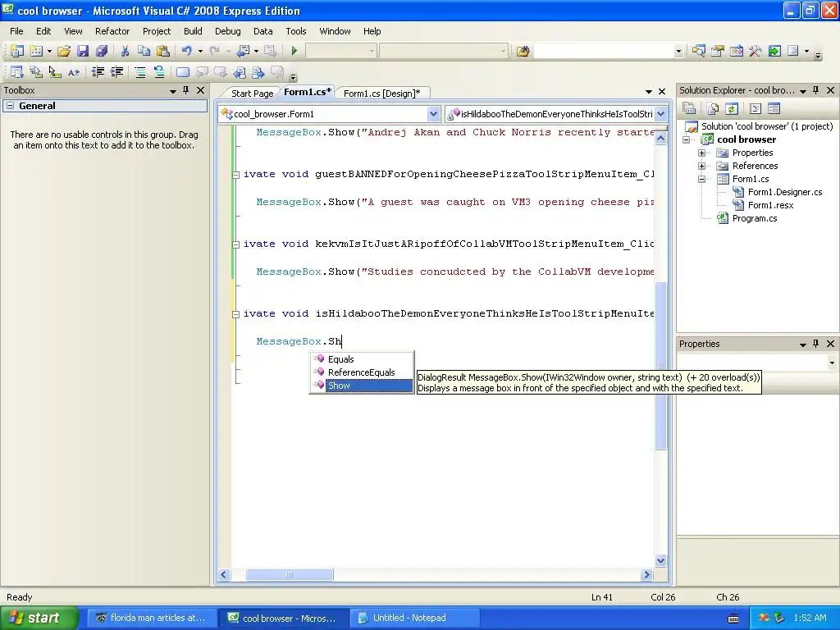Click the Paste clipboard icon
The height and width of the screenshot is (630, 840).
(163, 51)
